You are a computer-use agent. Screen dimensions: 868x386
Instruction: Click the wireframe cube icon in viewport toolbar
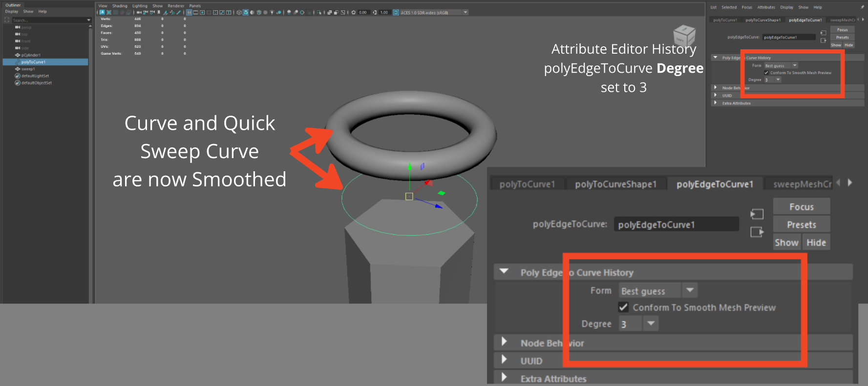239,13
